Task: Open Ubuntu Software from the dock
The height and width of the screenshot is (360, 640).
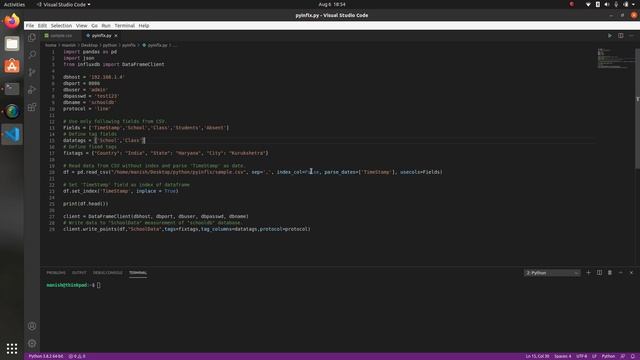Action: coord(12,66)
